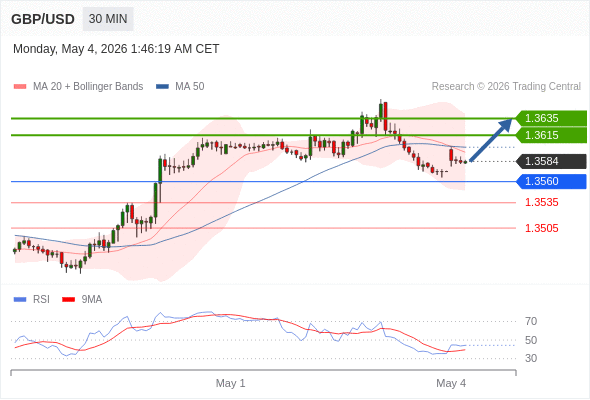
Task: Select the MA 50 legend label
Action: [190, 87]
